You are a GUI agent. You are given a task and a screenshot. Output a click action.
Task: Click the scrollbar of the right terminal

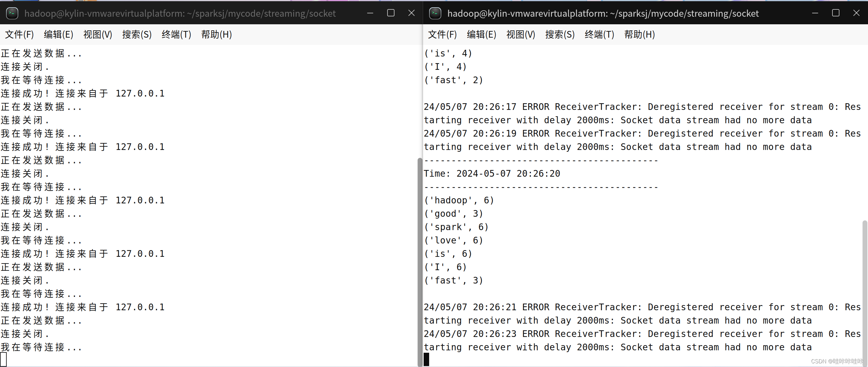[864, 286]
